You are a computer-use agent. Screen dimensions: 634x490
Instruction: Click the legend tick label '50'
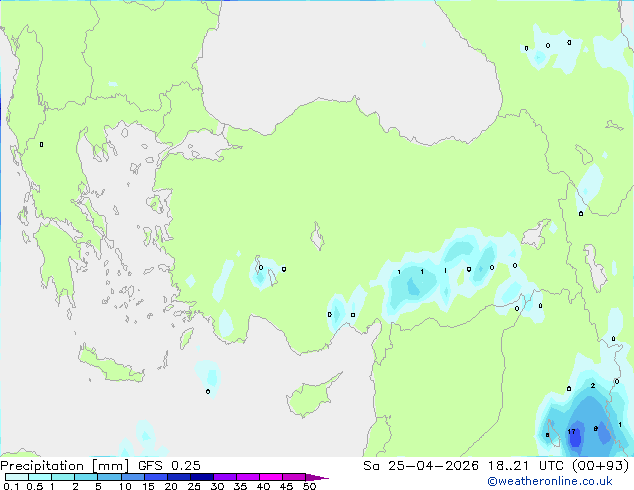point(309,486)
